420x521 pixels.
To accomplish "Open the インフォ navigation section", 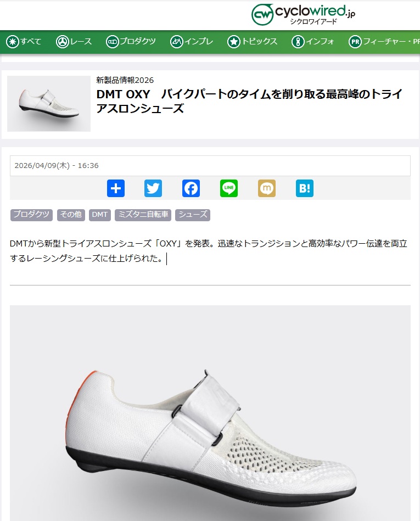I will [313, 42].
